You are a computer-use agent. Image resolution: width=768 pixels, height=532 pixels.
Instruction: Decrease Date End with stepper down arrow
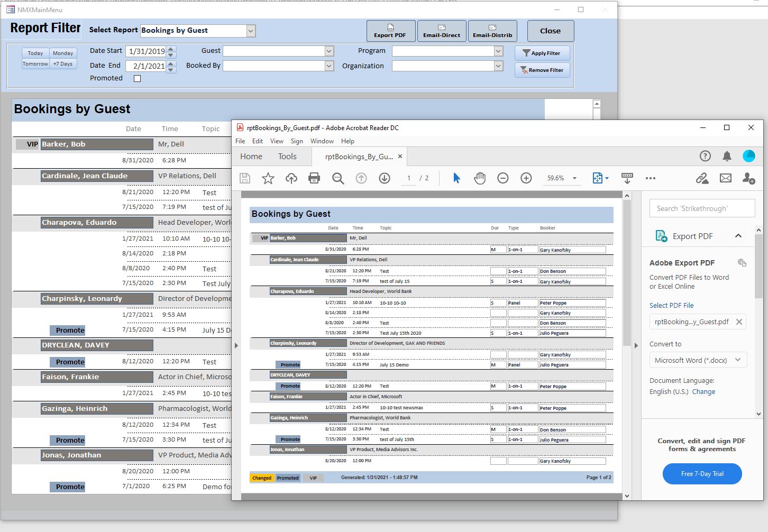[171, 69]
